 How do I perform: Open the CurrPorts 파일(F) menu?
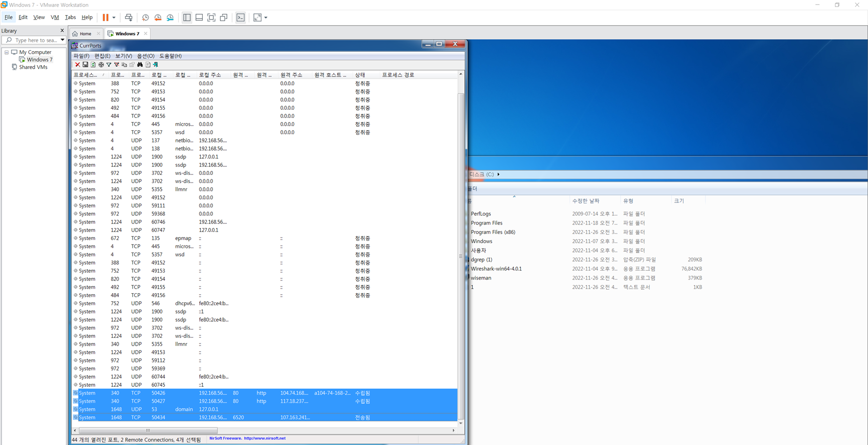pos(82,56)
